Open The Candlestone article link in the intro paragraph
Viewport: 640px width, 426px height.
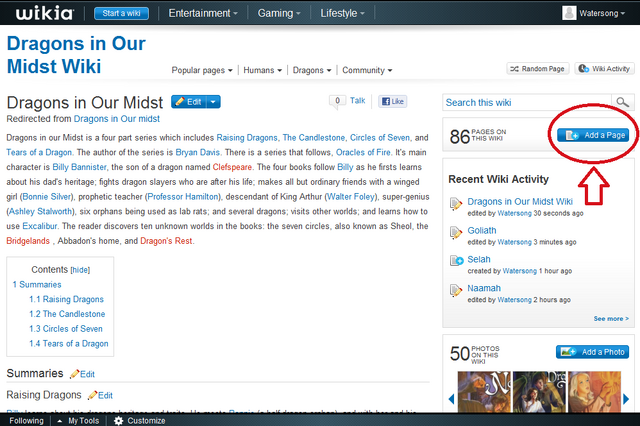point(313,138)
